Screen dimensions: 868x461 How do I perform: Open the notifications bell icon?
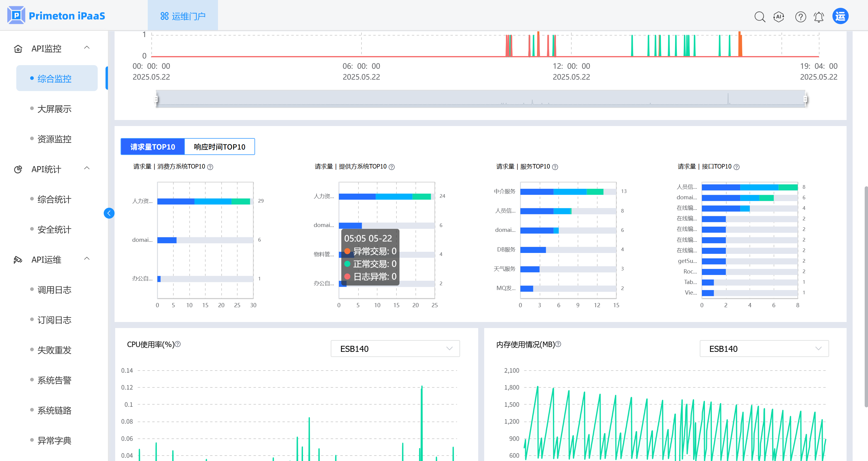pos(819,17)
